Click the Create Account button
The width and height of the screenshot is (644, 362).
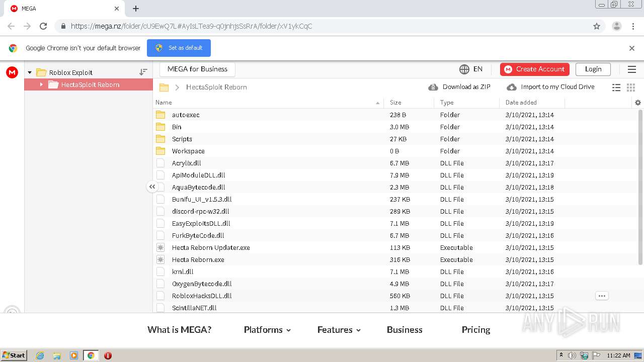(535, 69)
